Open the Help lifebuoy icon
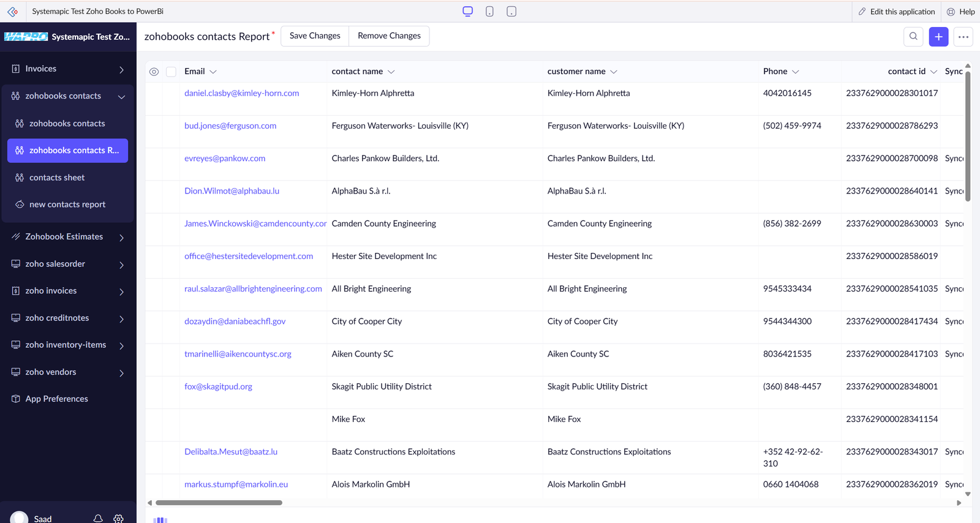This screenshot has width=980, height=523. tap(951, 12)
